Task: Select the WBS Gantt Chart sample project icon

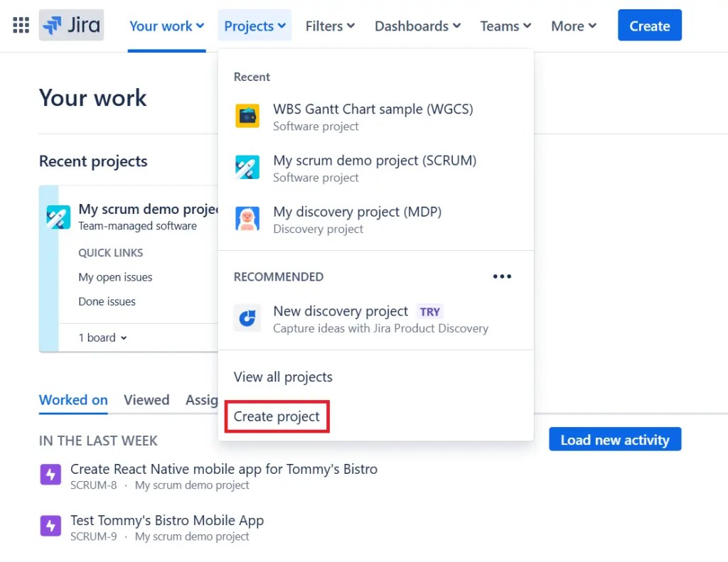Action: pyautogui.click(x=247, y=116)
